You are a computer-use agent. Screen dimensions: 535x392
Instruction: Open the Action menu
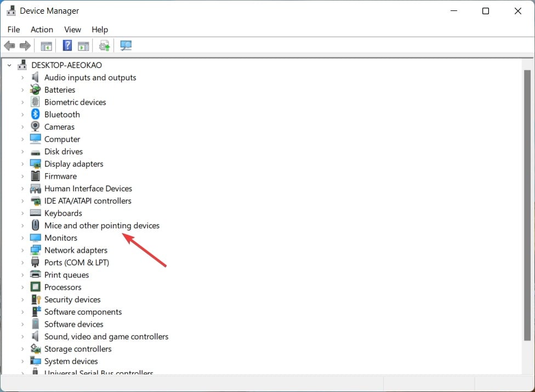pyautogui.click(x=42, y=30)
